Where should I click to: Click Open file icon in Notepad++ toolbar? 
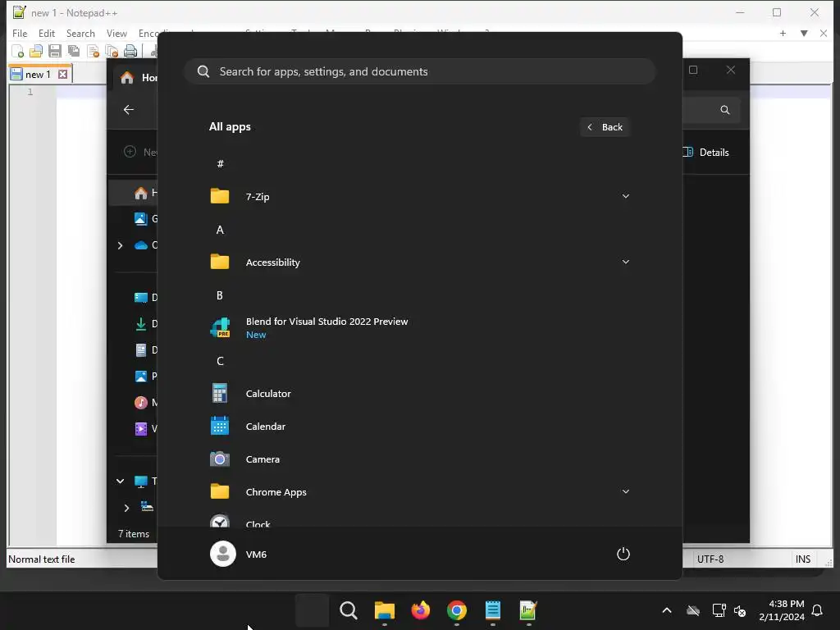(36, 51)
